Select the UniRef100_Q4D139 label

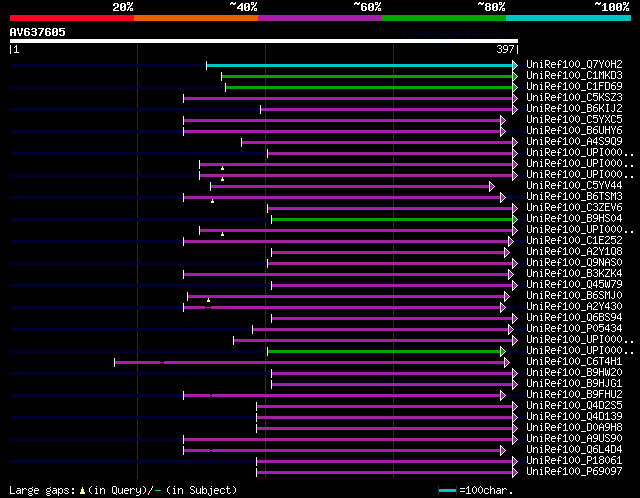pos(574,417)
